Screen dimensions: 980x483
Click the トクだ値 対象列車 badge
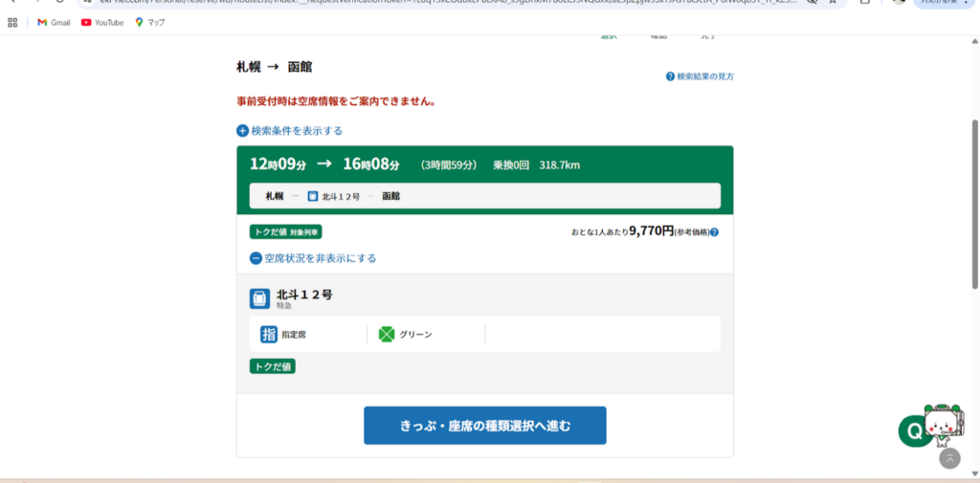coord(286,231)
